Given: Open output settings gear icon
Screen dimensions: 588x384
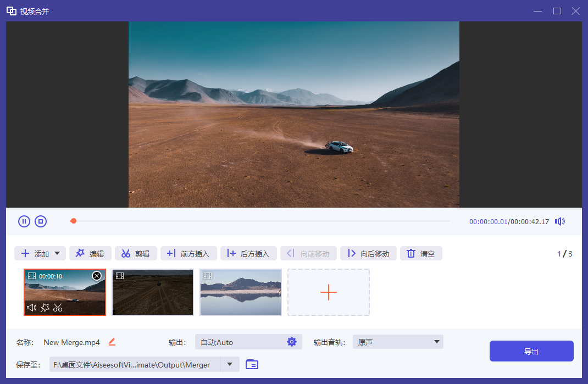Looking at the screenshot, I should (x=292, y=342).
